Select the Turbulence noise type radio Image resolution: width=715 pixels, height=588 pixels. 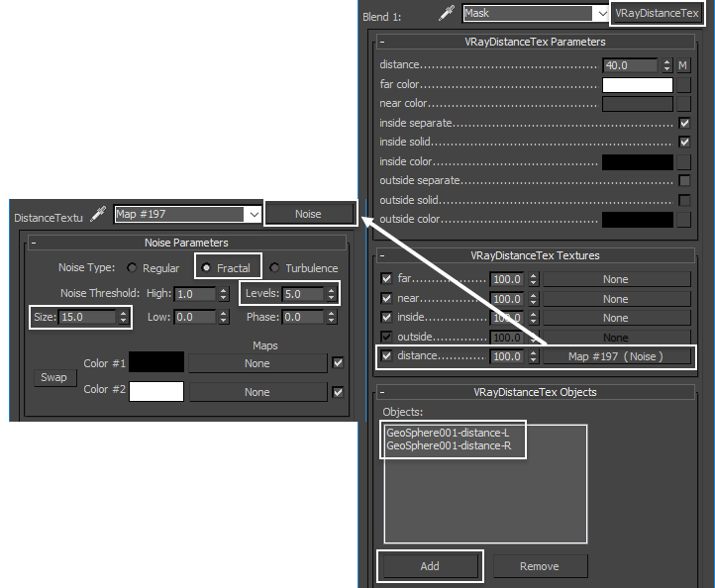274,267
